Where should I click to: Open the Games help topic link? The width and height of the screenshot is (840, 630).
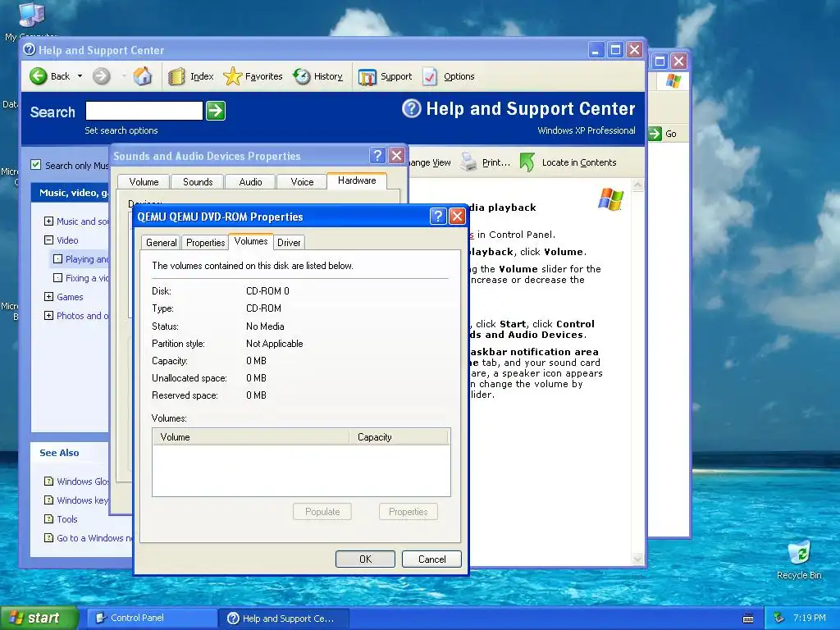pyautogui.click(x=70, y=297)
